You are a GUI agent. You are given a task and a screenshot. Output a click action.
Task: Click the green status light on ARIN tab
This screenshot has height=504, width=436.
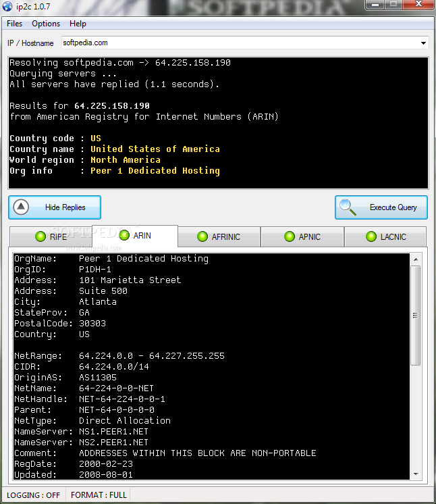tap(124, 235)
